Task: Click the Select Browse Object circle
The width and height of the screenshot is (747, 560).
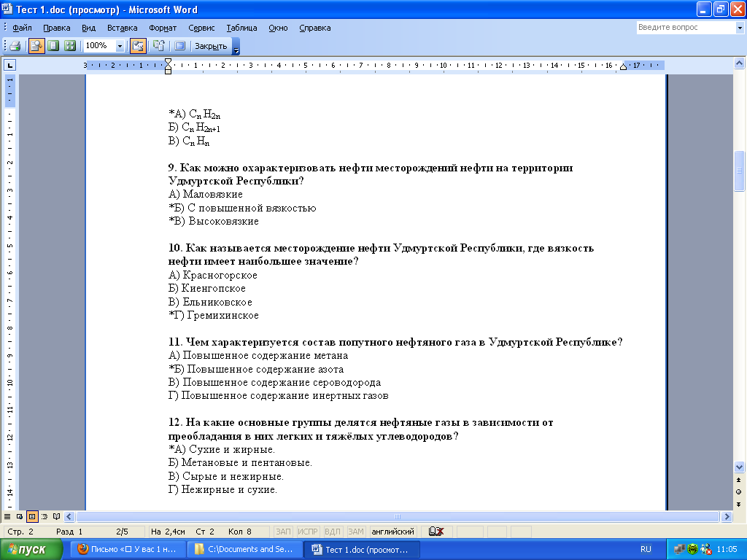Action: click(x=739, y=492)
